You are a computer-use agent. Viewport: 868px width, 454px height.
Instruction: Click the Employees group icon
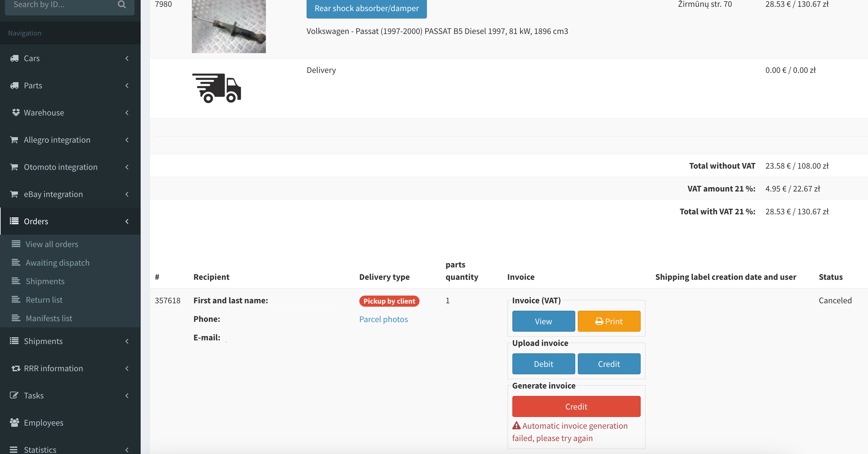click(14, 422)
